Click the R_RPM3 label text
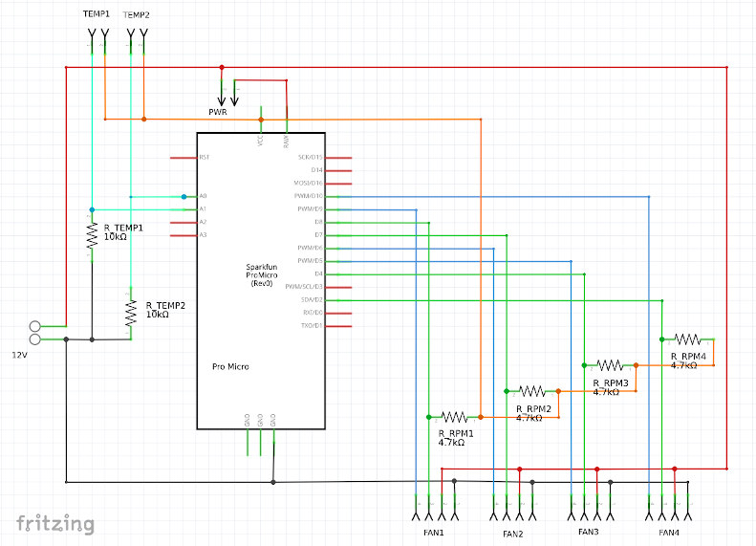The height and width of the screenshot is (546, 756). [611, 383]
